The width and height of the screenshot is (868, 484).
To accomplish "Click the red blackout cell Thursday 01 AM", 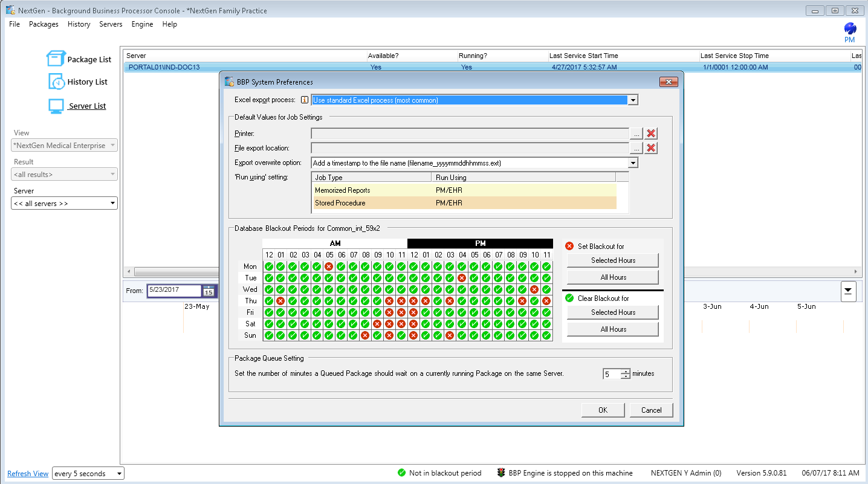I will pyautogui.click(x=280, y=301).
